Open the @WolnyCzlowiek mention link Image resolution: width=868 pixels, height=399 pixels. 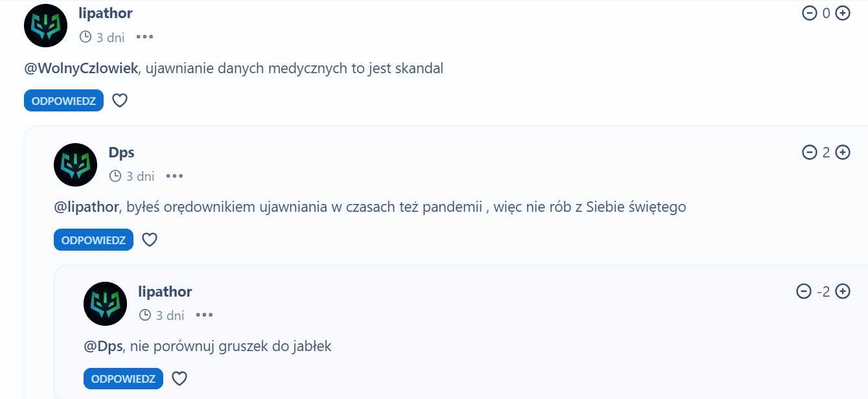click(81, 69)
